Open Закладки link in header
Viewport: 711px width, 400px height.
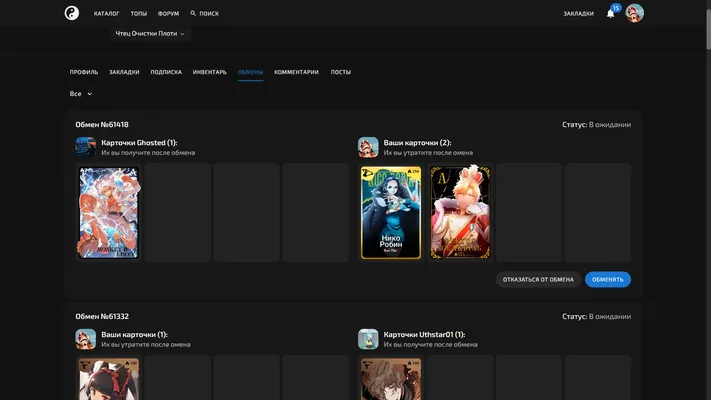coord(578,14)
